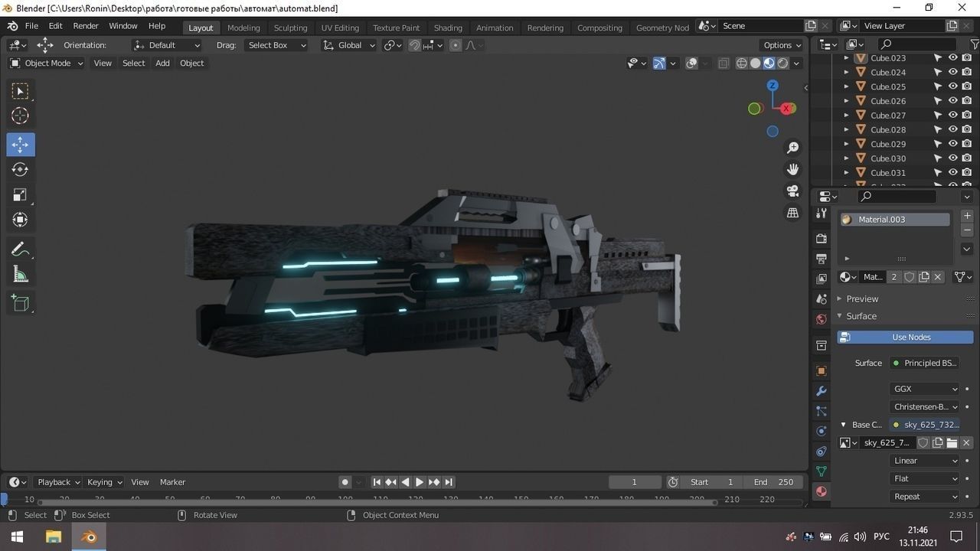980x551 pixels.
Task: Click the End frame 250 field
Action: click(773, 482)
